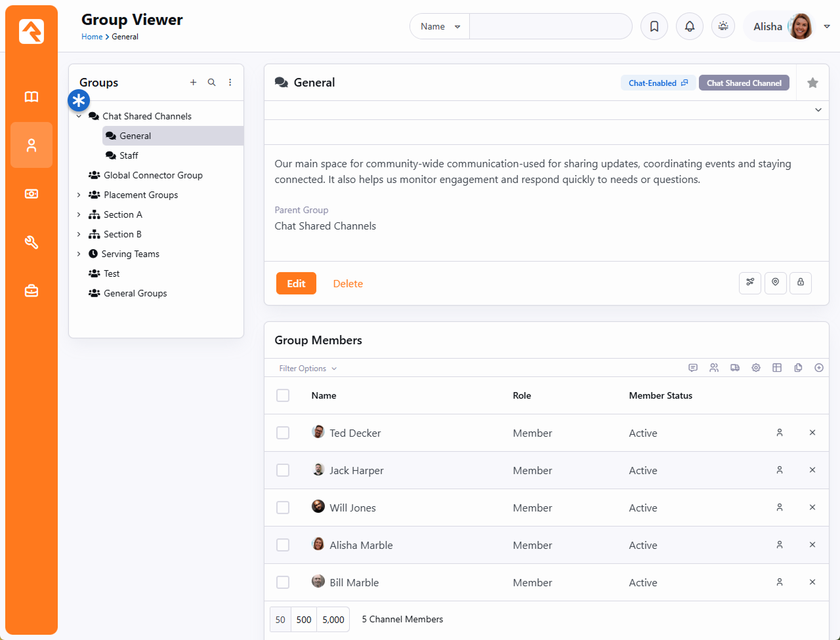The width and height of the screenshot is (840, 640).
Task: Open the notifications bell icon
Action: (690, 27)
